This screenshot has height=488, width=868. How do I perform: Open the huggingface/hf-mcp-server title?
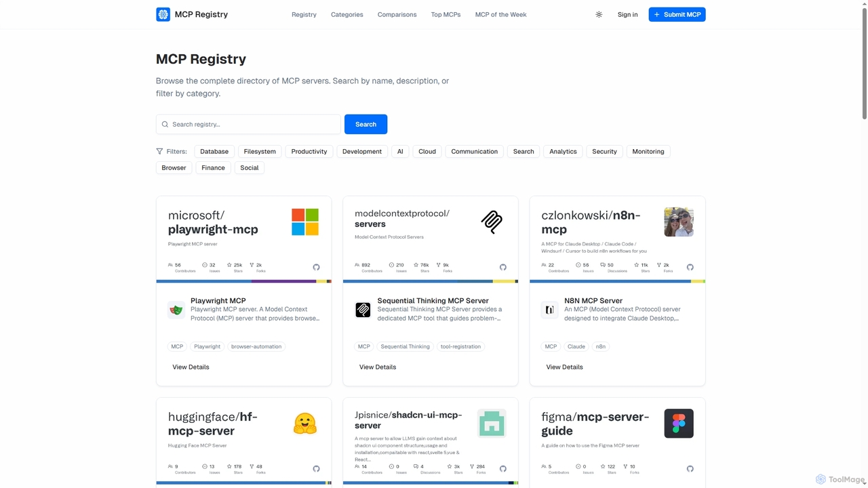click(213, 424)
